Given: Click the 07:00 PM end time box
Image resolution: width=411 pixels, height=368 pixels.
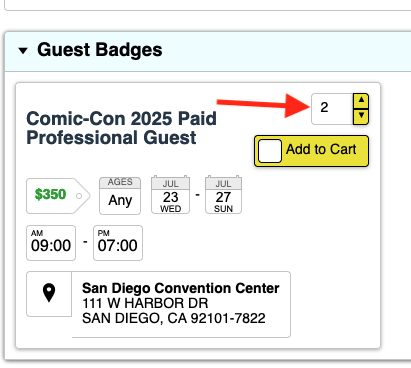Looking at the screenshot, I should pos(118,243).
